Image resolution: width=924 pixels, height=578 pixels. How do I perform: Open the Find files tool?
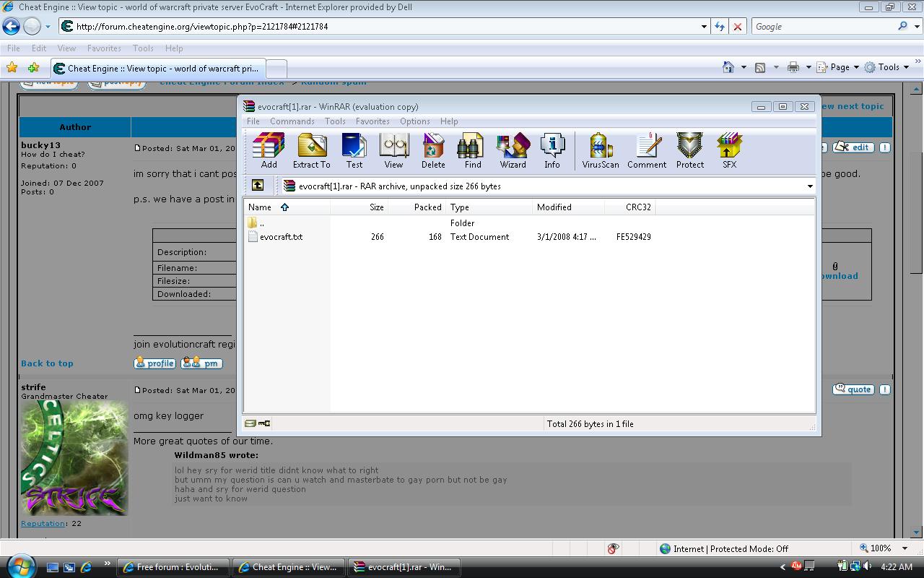473,151
